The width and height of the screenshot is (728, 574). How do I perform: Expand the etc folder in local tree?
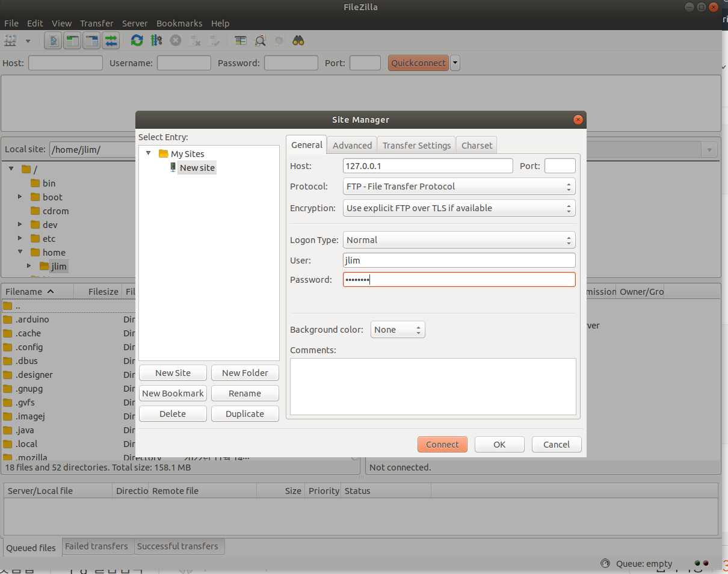click(20, 238)
